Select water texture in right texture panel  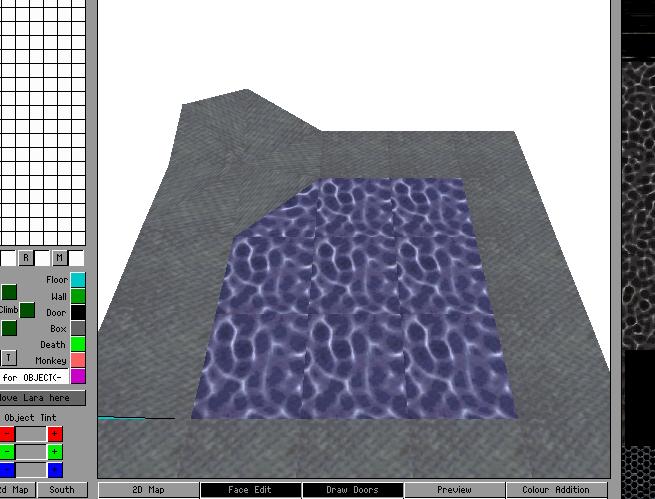point(638,200)
